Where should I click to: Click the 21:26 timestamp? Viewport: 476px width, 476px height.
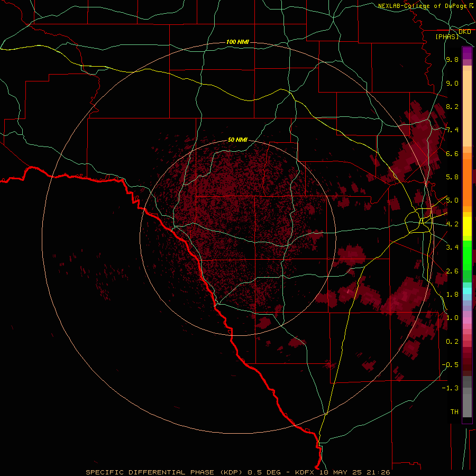[x=378, y=472]
